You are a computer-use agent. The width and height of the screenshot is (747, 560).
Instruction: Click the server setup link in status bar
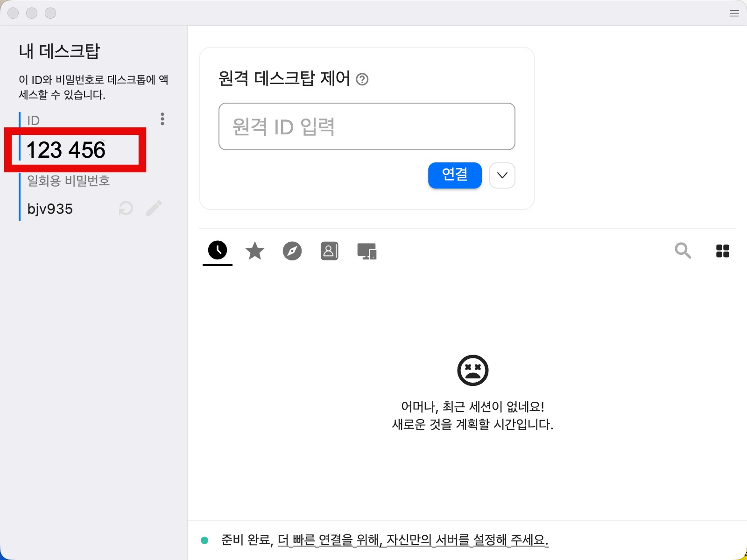pyautogui.click(x=413, y=540)
